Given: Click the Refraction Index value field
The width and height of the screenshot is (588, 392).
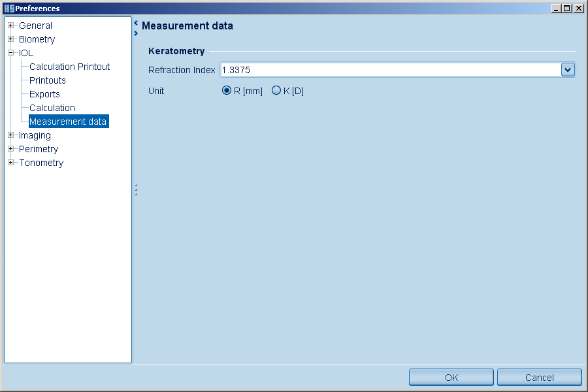Looking at the screenshot, I should coord(389,70).
